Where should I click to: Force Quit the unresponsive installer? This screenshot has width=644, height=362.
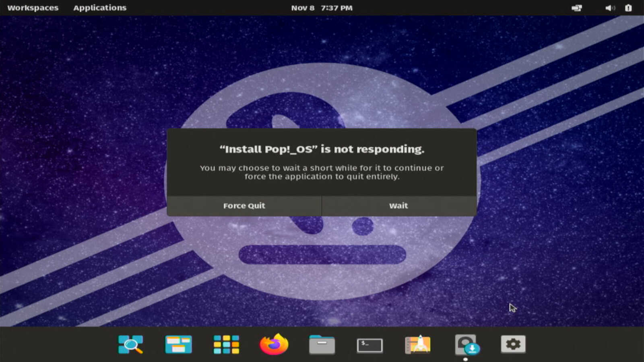point(244,206)
